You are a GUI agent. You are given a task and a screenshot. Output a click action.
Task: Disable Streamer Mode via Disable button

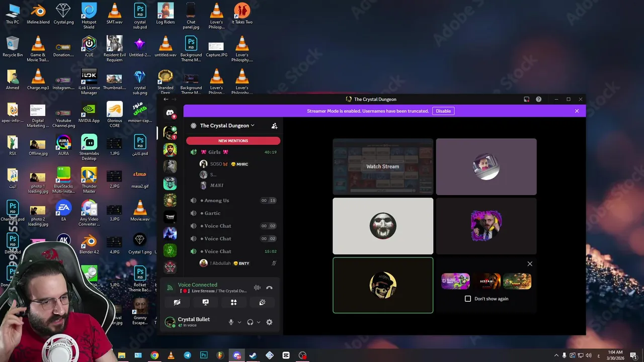(x=443, y=111)
